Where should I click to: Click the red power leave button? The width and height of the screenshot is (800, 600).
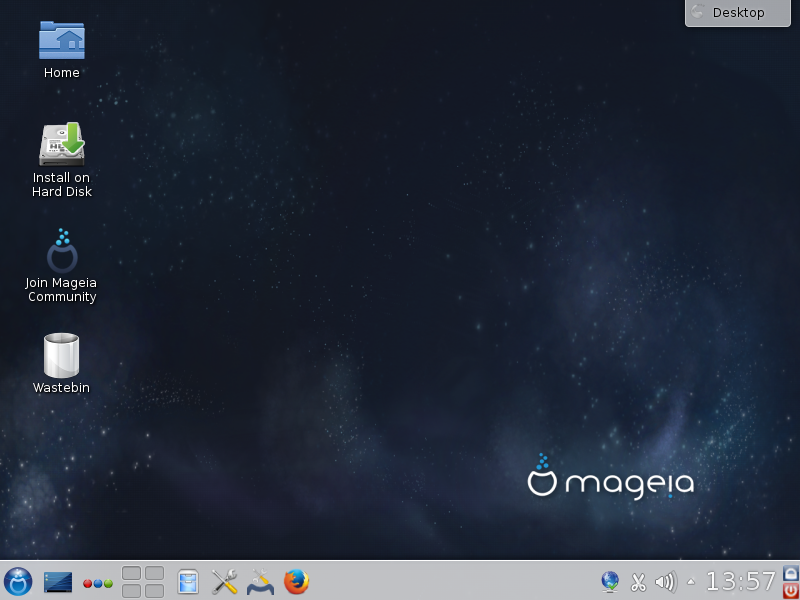[791, 590]
